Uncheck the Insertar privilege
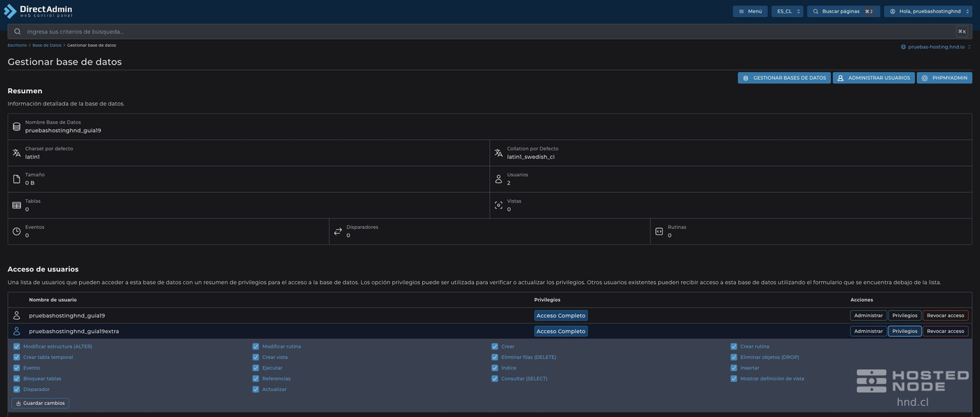This screenshot has height=417, width=980. [x=734, y=368]
